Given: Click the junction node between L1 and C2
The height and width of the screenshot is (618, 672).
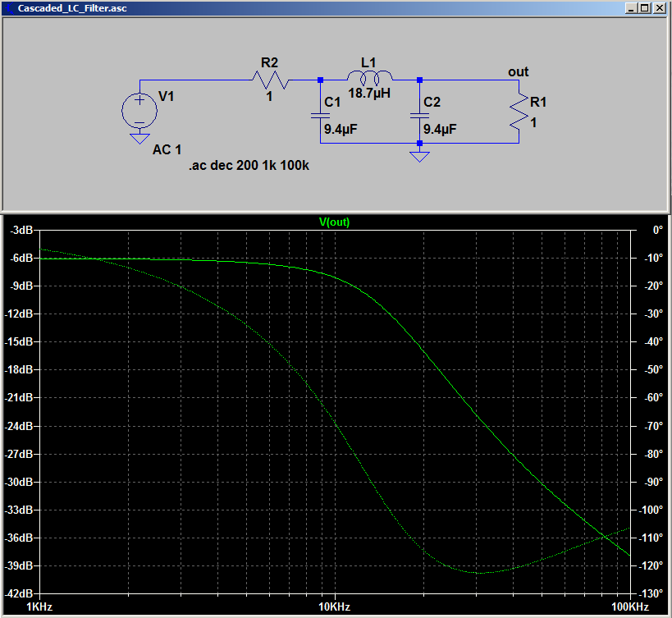Looking at the screenshot, I should tap(419, 80).
